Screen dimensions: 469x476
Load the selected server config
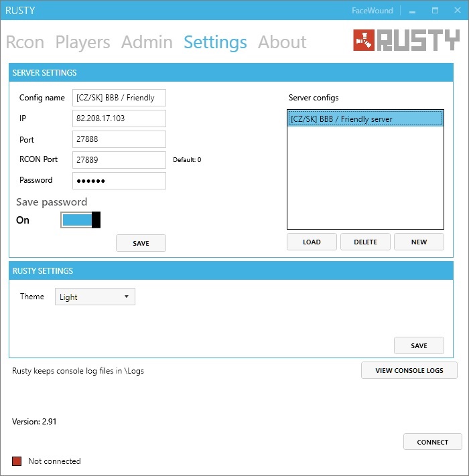pyautogui.click(x=312, y=242)
